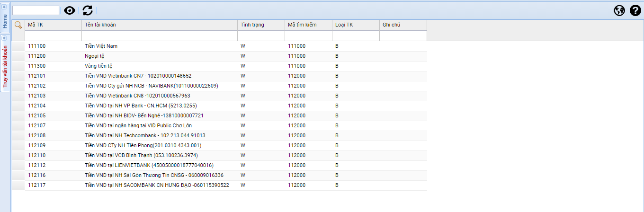
Task: Select account code 112116
Action: click(x=37, y=175)
